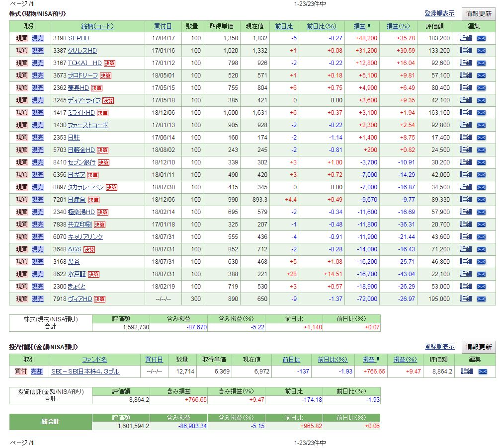Sort stocks by 銘柄(コード) header

click(x=97, y=26)
